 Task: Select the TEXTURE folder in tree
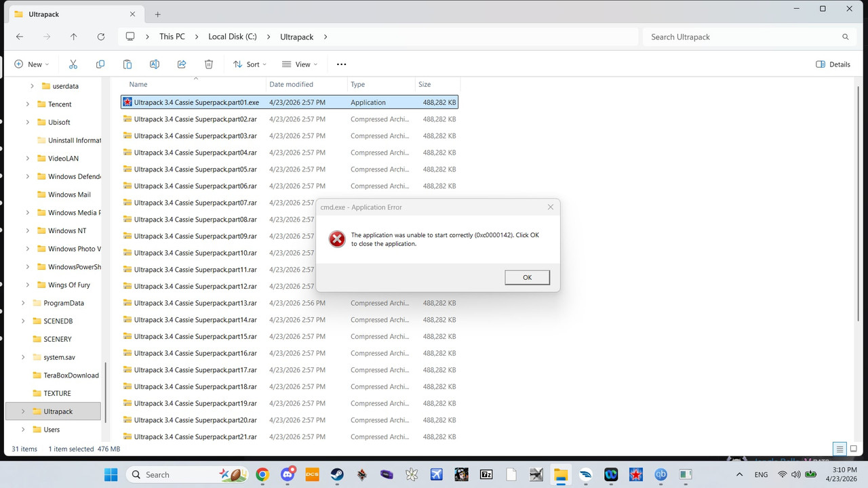click(52, 393)
